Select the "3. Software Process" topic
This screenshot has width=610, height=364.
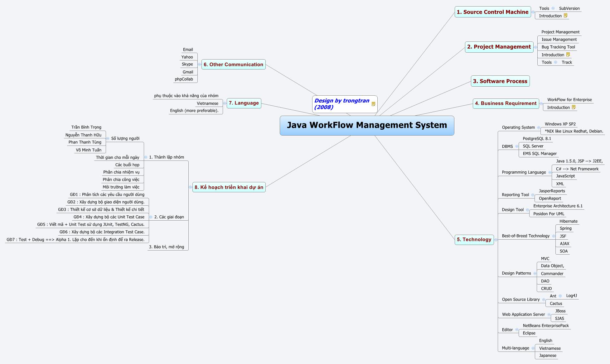coord(500,81)
